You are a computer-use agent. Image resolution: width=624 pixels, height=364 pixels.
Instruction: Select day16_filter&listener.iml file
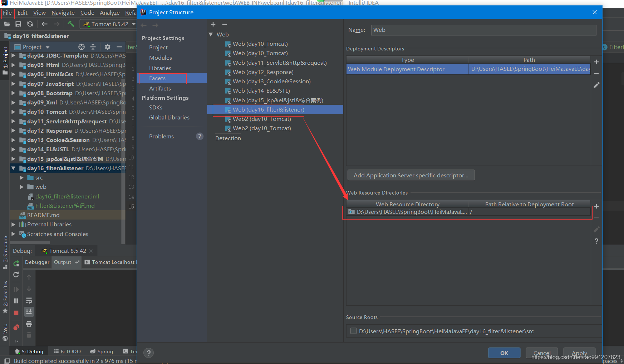tap(67, 196)
